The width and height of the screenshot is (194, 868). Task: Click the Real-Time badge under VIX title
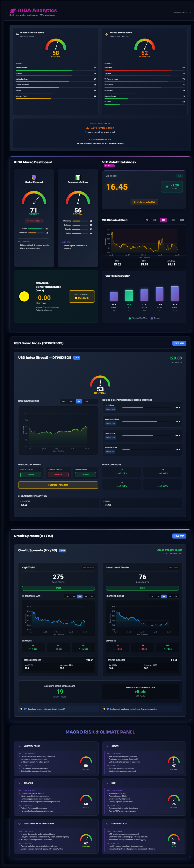point(109,166)
